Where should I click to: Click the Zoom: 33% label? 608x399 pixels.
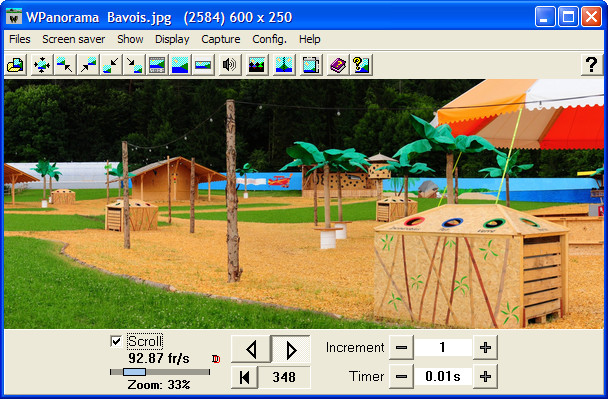(x=159, y=385)
